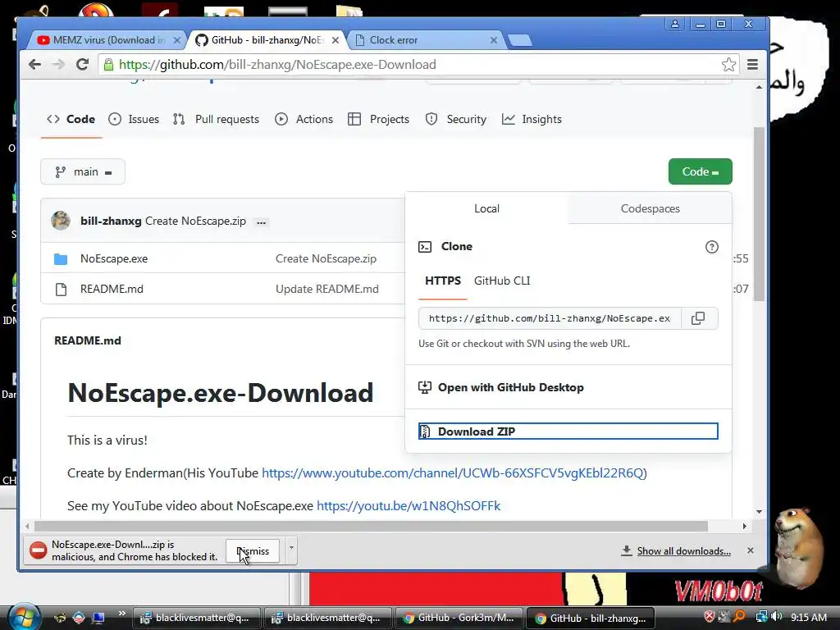Open the Pull requests tab
840x630 pixels.
[x=216, y=120]
